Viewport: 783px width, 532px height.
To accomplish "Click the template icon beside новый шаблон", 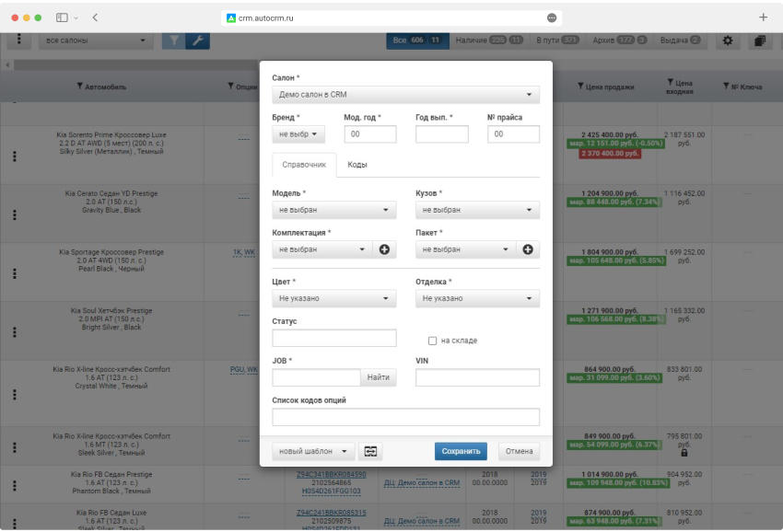I will coord(370,451).
